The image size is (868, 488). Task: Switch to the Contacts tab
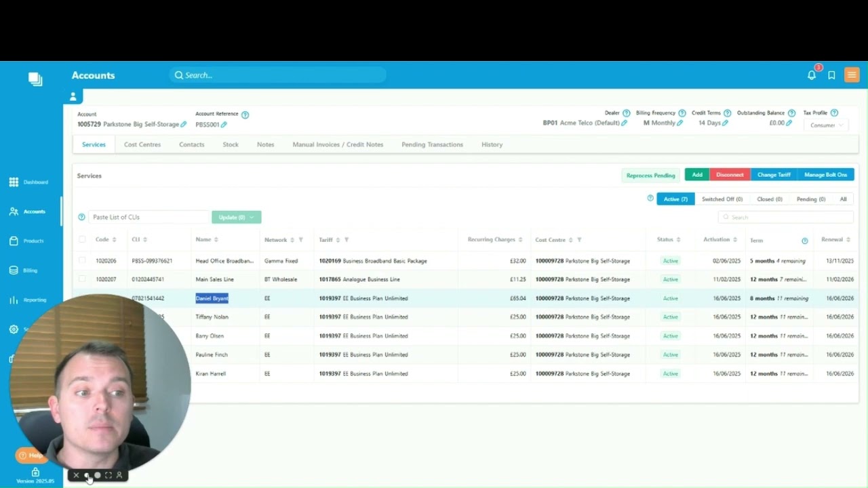coord(192,144)
